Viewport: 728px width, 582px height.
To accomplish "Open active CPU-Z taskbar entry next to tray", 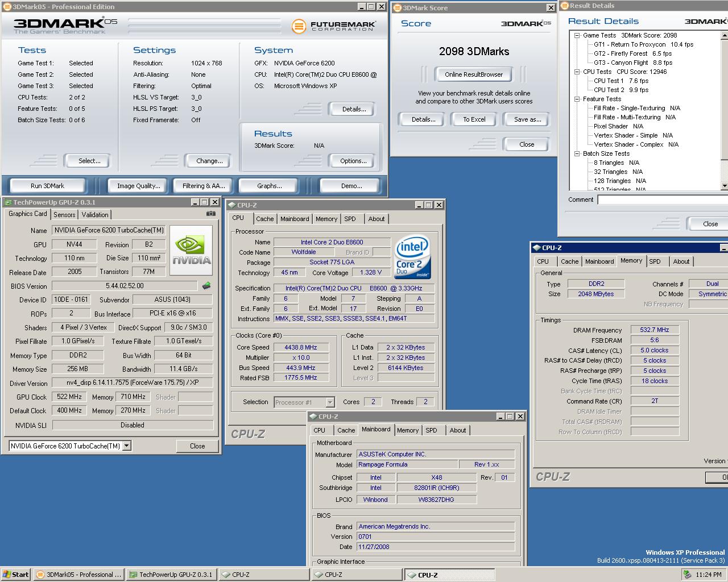I will click(x=449, y=575).
